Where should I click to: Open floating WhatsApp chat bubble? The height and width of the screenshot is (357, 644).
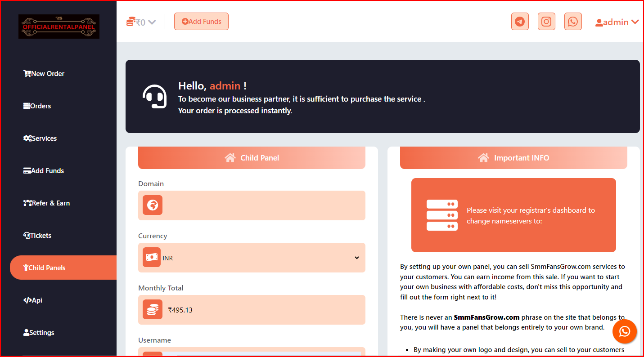click(x=625, y=331)
